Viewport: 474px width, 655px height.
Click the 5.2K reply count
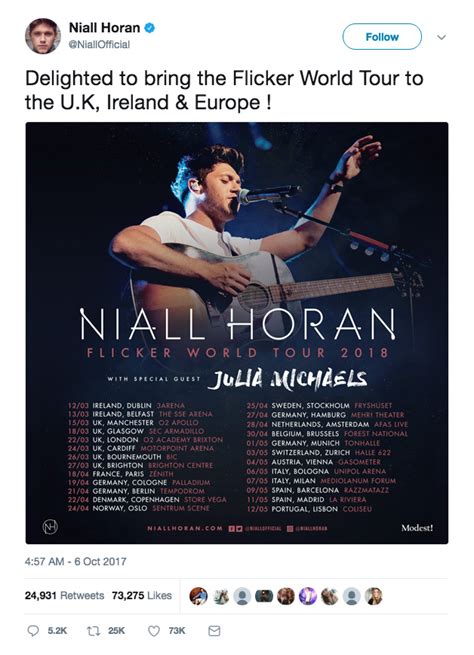(57, 631)
